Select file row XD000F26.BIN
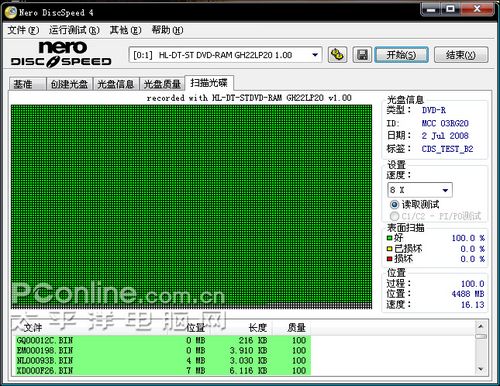500x386 pixels. tap(162, 370)
